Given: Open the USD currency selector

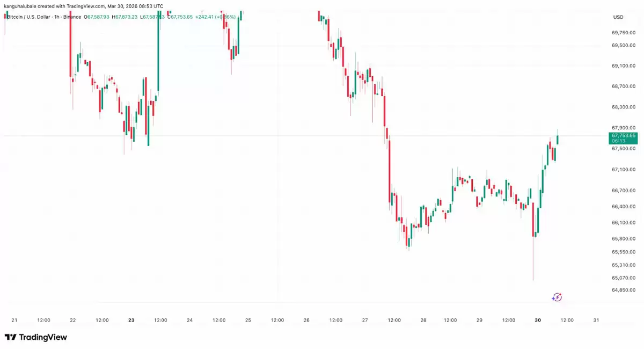Looking at the screenshot, I should click(618, 17).
